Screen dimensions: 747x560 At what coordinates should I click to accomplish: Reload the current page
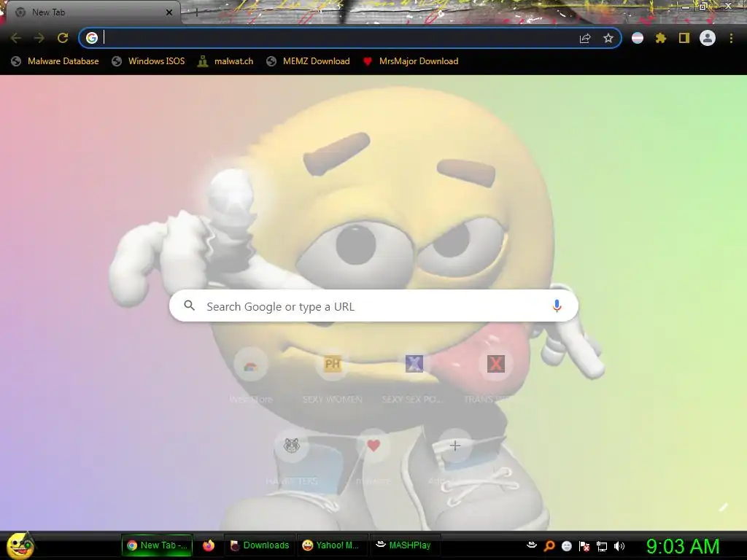(63, 38)
